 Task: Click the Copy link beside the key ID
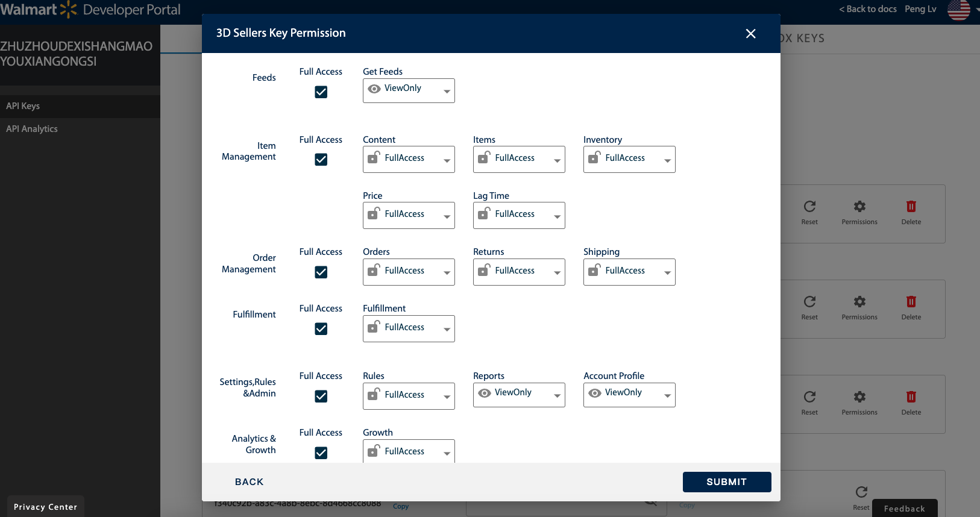[401, 506]
